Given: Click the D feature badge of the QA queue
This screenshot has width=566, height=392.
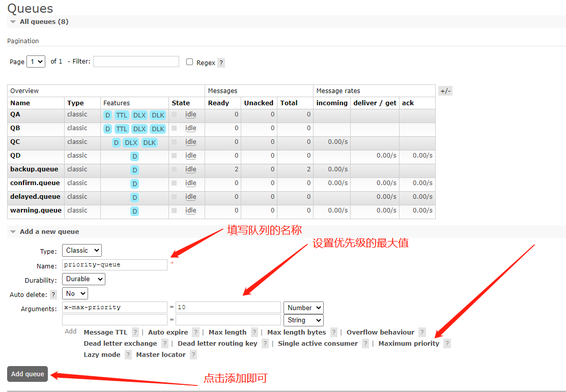Looking at the screenshot, I should pos(107,115).
